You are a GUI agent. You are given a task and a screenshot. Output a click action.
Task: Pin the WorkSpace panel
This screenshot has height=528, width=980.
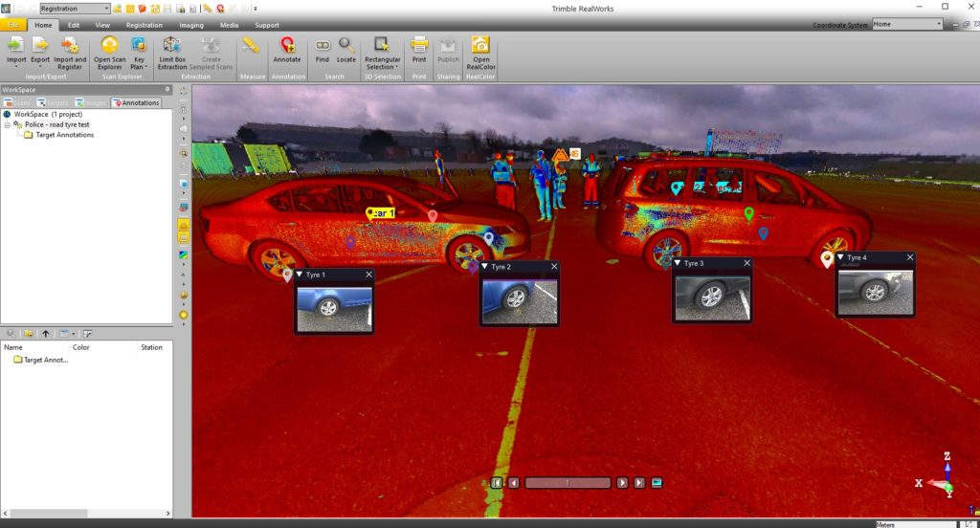[167, 89]
